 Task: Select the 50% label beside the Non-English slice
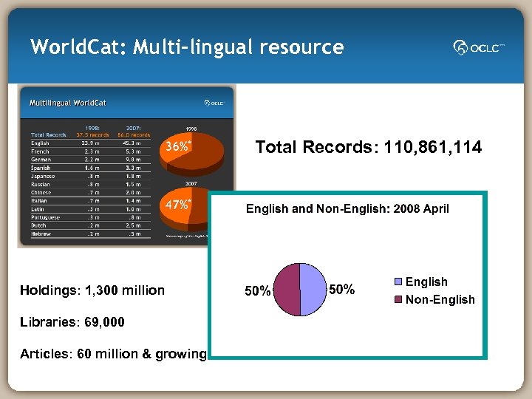[x=258, y=291]
